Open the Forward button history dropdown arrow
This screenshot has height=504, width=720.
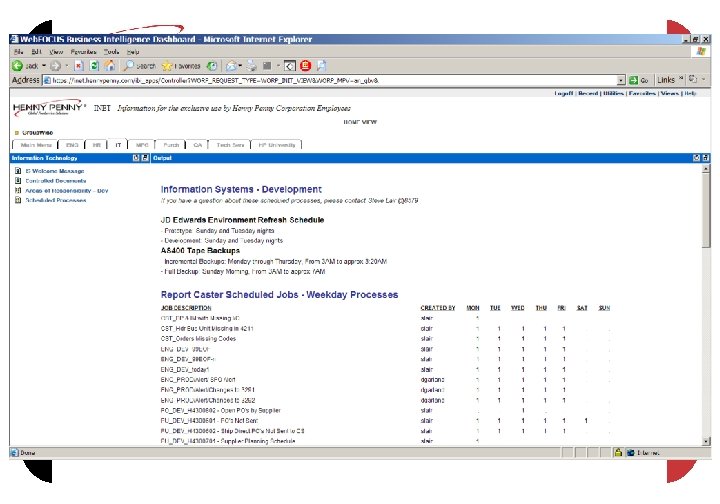pyautogui.click(x=67, y=66)
